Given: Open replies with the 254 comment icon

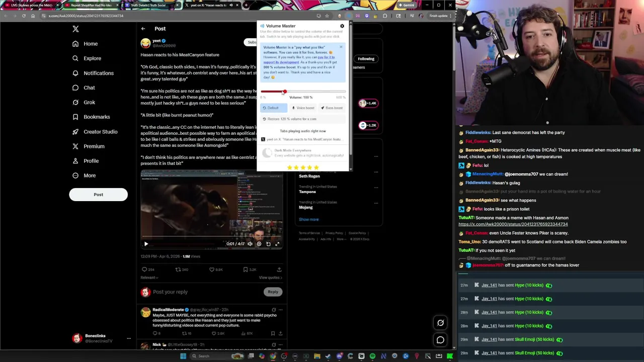Looking at the screenshot, I should pyautogui.click(x=147, y=269).
